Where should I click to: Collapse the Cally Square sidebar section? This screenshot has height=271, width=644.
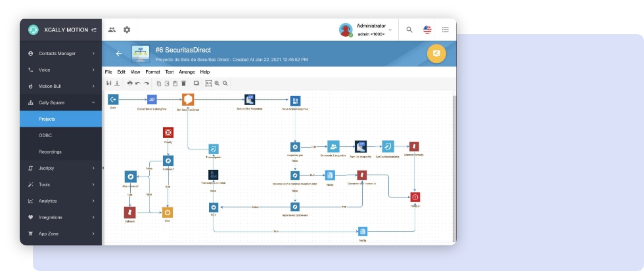pyautogui.click(x=60, y=102)
